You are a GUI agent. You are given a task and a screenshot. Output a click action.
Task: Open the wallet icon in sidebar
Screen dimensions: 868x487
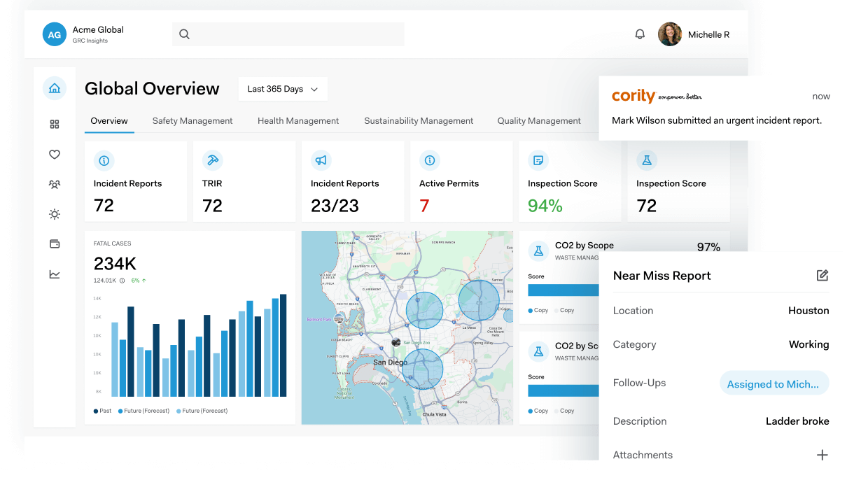point(55,244)
